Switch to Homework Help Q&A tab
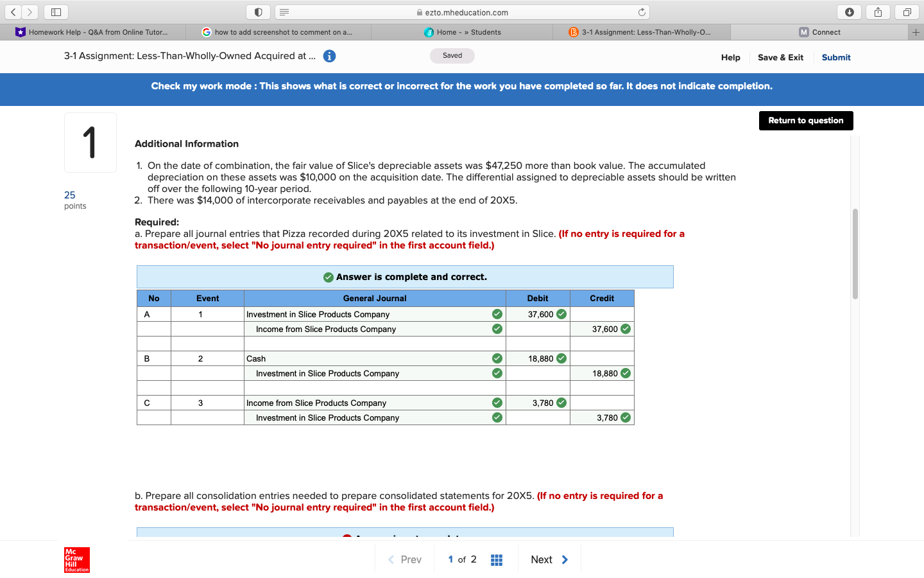The width and height of the screenshot is (924, 578). 92,32
